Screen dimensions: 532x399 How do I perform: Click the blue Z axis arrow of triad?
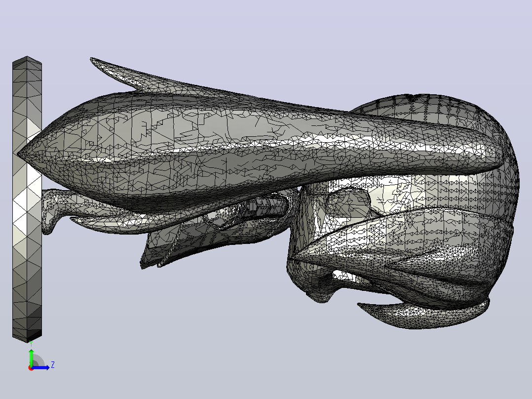(41, 367)
